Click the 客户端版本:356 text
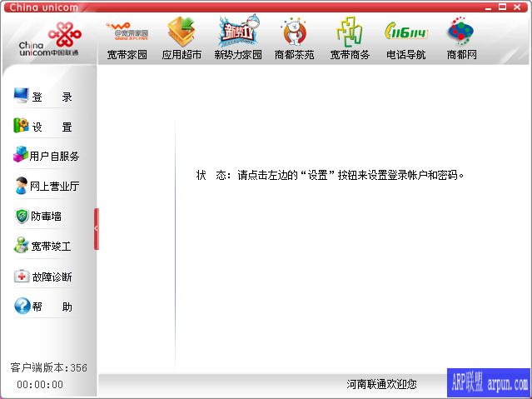Viewport: 532px width, 399px height. point(48,367)
